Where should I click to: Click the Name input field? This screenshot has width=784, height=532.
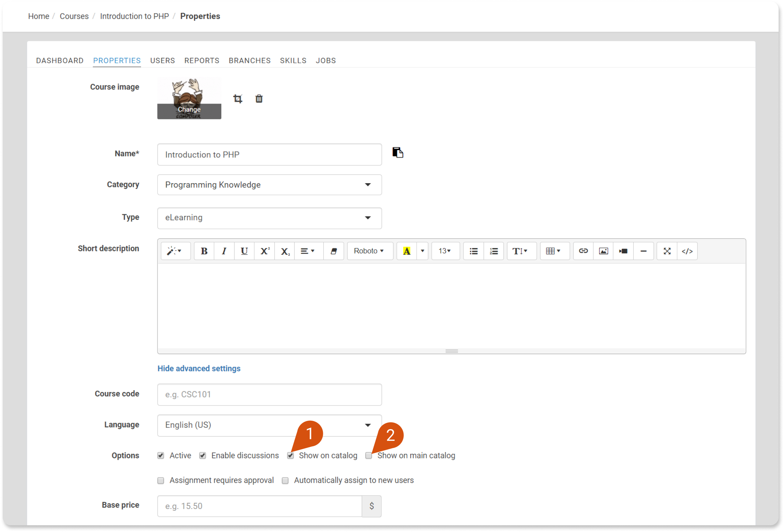click(270, 155)
